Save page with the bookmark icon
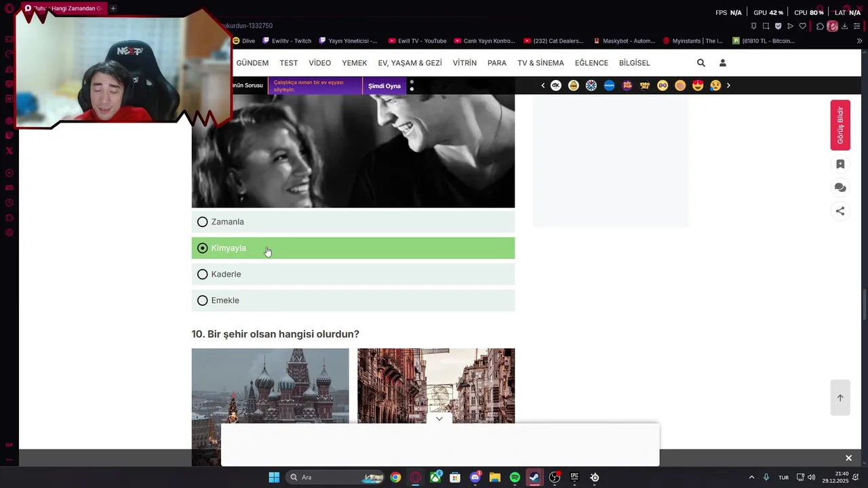Image resolution: width=868 pixels, height=488 pixels. click(840, 164)
